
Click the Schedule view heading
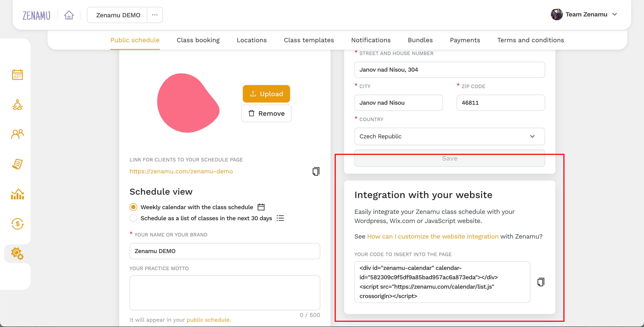point(161,191)
